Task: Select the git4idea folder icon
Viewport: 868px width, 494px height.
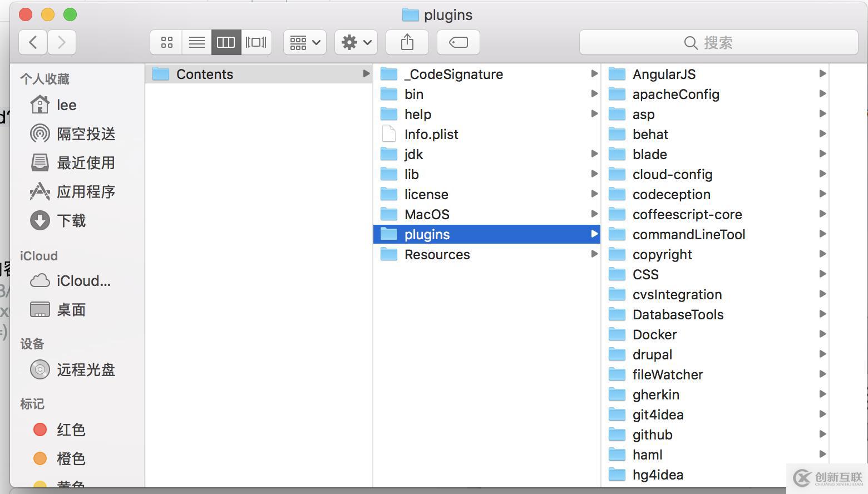Action: tap(617, 414)
